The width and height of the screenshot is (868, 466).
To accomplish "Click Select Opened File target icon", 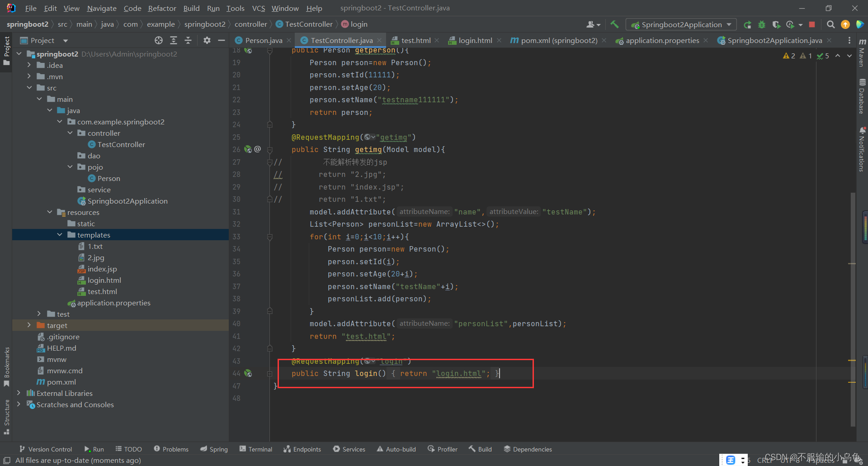I will (x=159, y=40).
